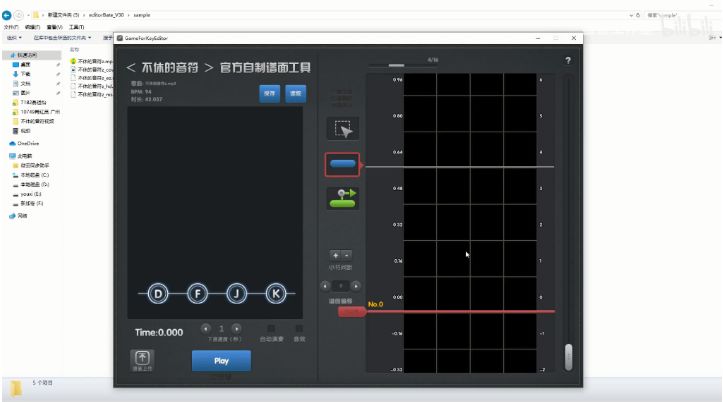723x402 pixels.
Task: Open Local Disk (D:) in Explorer sidebar
Action: (x=31, y=184)
